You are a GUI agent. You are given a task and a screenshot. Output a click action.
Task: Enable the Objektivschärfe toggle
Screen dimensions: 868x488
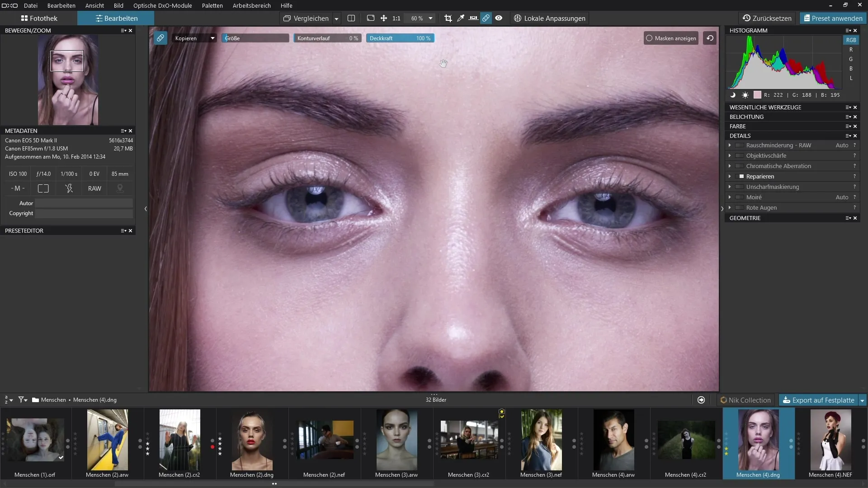(x=740, y=156)
